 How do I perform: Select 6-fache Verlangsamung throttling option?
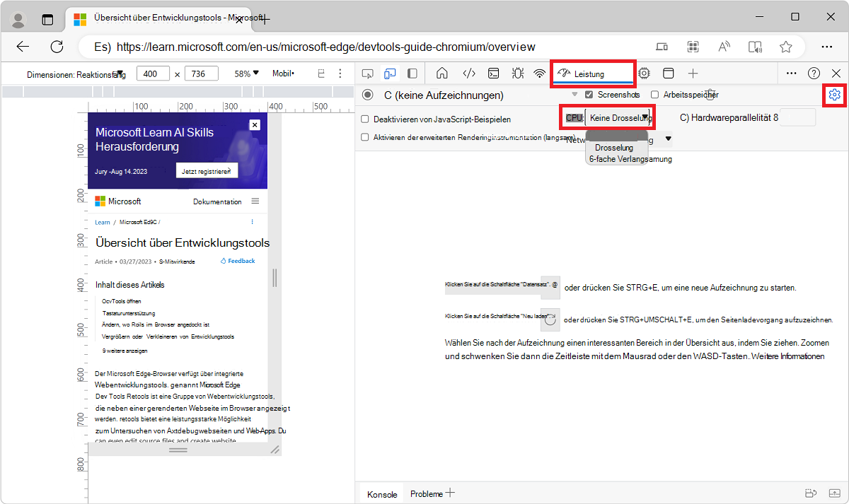click(x=630, y=158)
